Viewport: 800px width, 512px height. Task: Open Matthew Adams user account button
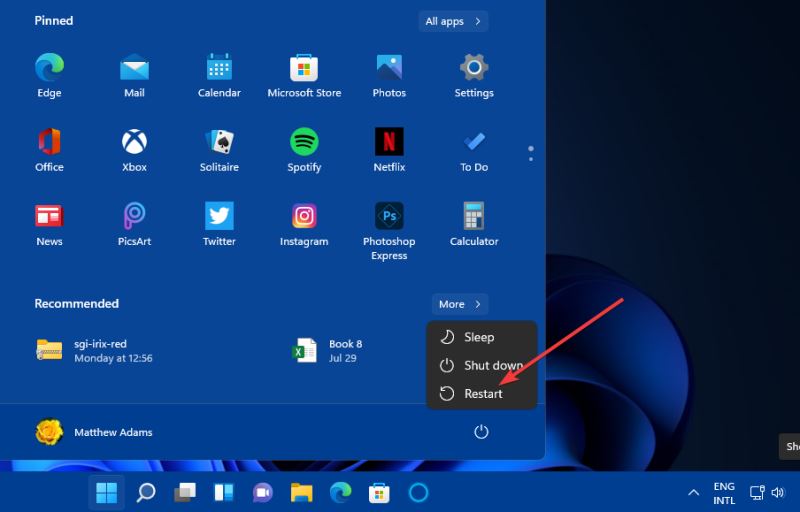[x=94, y=432]
